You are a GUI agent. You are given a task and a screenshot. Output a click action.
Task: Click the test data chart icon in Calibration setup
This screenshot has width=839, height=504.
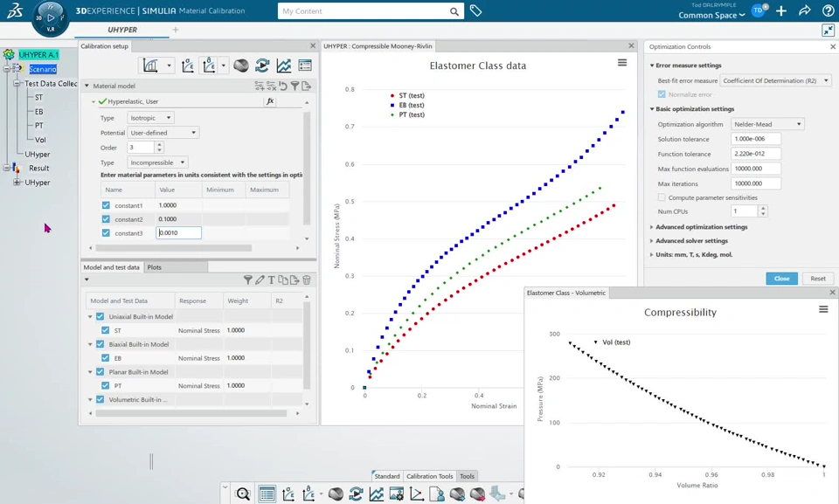(x=150, y=66)
